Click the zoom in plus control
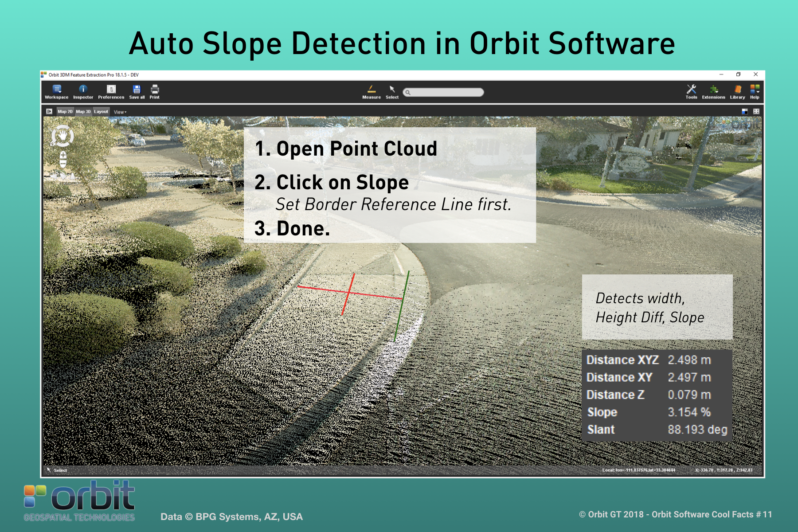The image size is (798, 532). tap(63, 155)
